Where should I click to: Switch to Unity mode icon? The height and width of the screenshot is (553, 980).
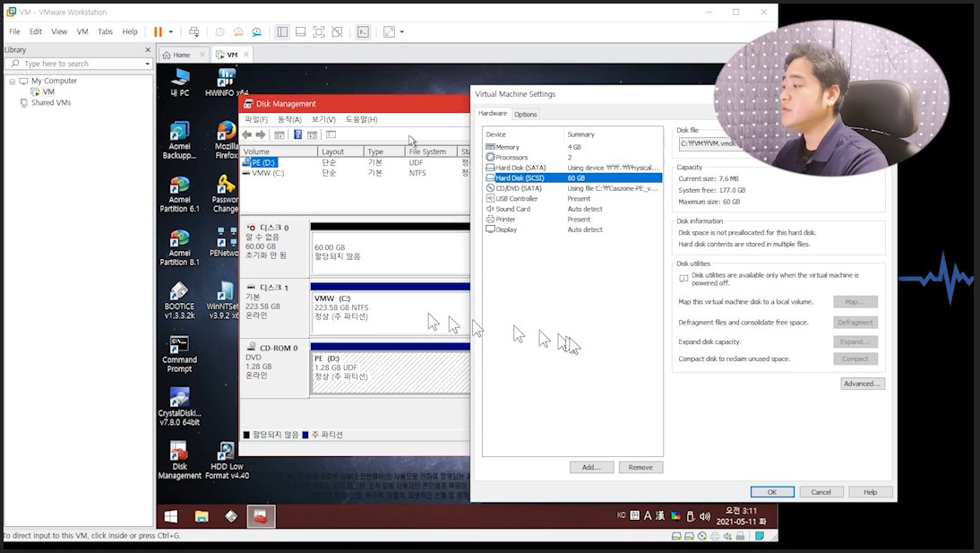point(337,32)
